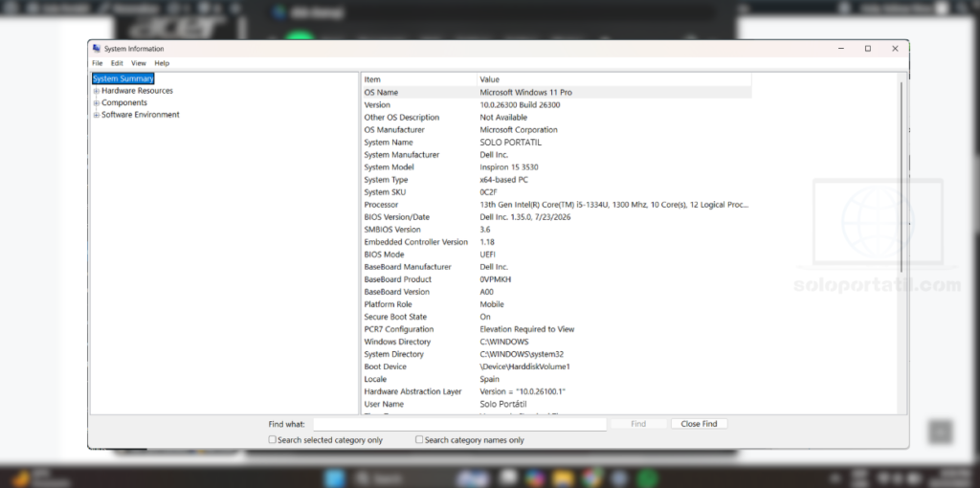Select the System Manufacturer row
The width and height of the screenshot is (980, 488).
pos(556,155)
